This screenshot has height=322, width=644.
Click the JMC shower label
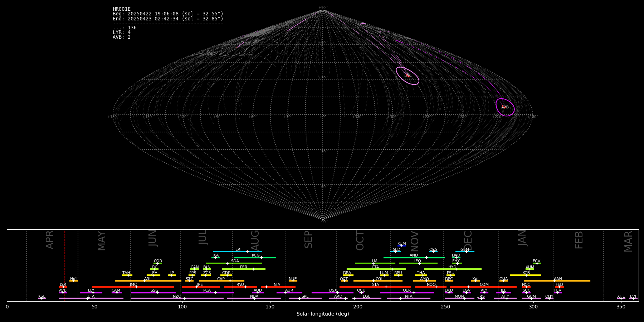pyautogui.click(x=133, y=285)
